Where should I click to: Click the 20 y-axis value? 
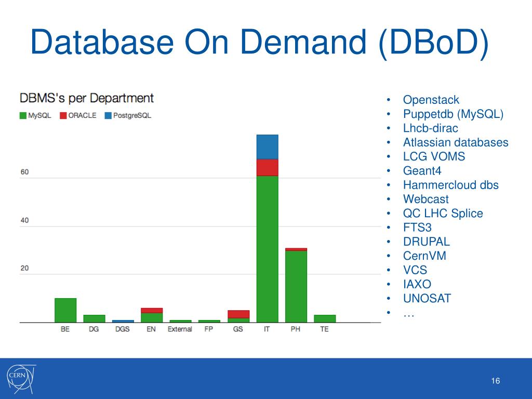click(x=24, y=268)
